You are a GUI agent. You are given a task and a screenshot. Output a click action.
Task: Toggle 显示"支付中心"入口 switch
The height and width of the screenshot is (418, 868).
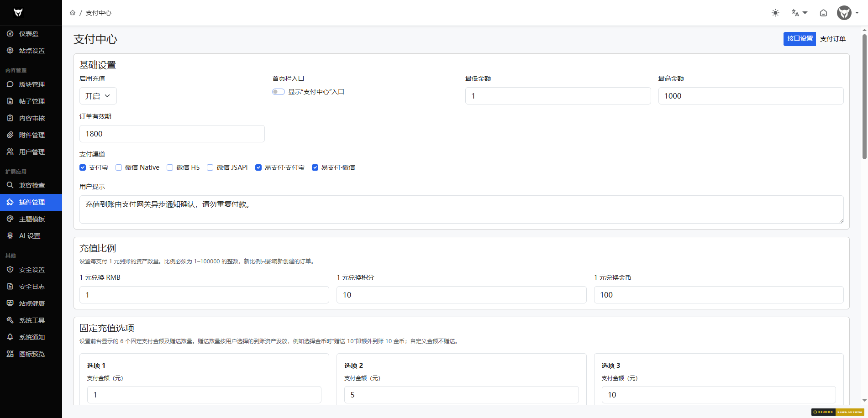click(x=279, y=92)
